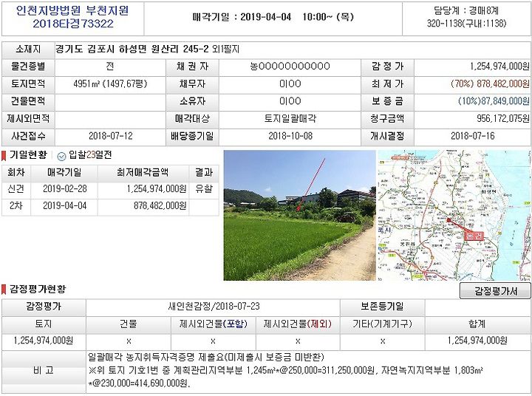This screenshot has width=532, height=396.
Task: Click the 최저매각금액 column header
Action: [x=143, y=172]
